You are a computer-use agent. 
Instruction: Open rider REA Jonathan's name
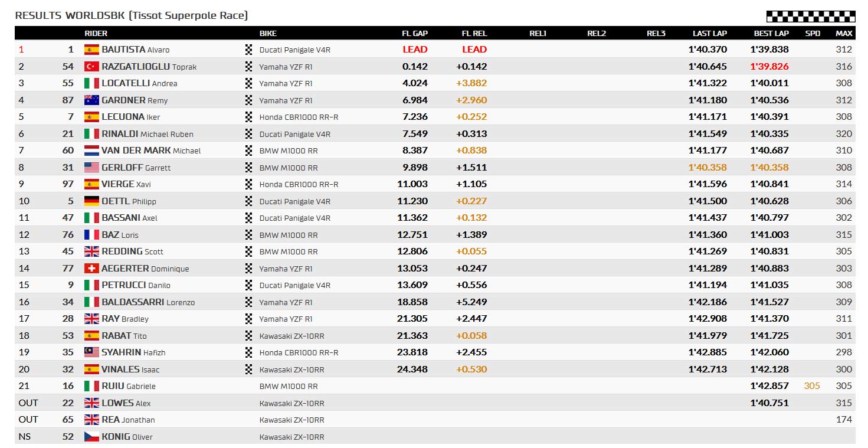tap(128, 420)
